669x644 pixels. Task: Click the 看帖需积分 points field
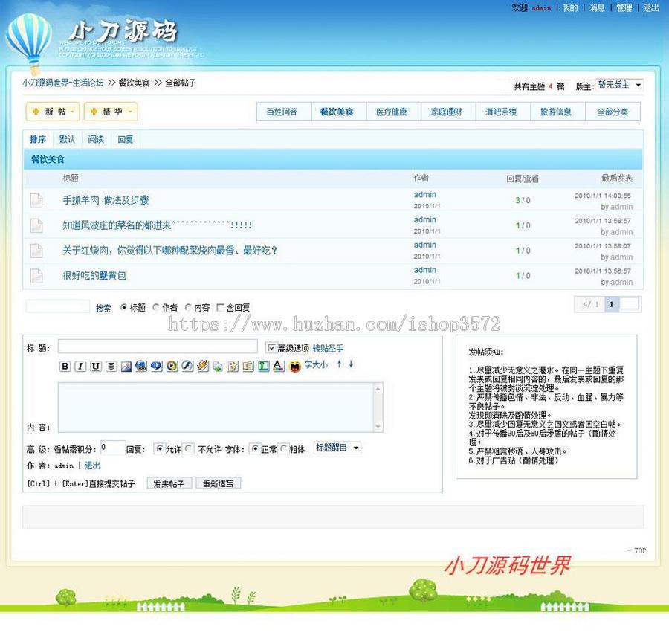click(x=113, y=447)
